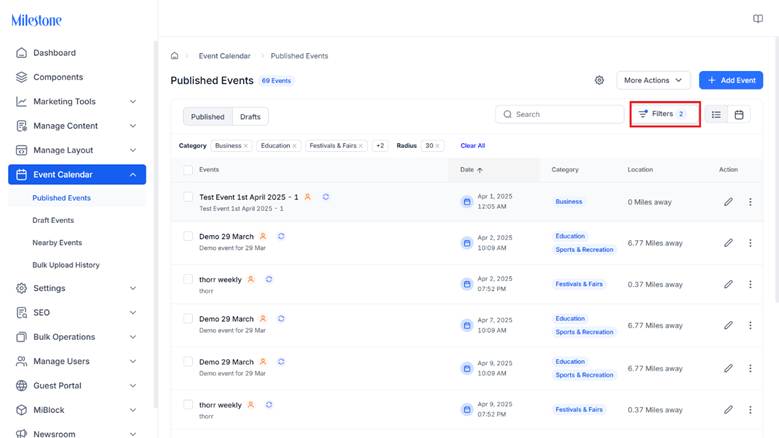779x438 pixels.
Task: Check the Test Event 1st April 2025 row
Action: (188, 197)
